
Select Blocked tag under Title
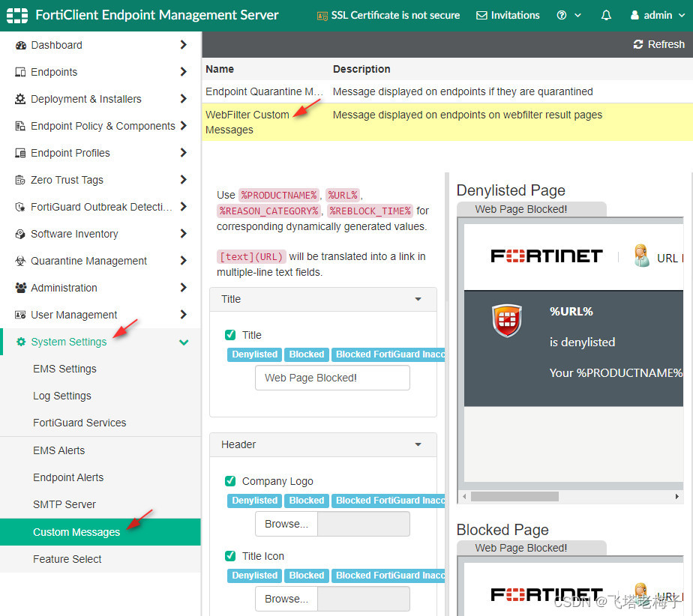pos(307,354)
